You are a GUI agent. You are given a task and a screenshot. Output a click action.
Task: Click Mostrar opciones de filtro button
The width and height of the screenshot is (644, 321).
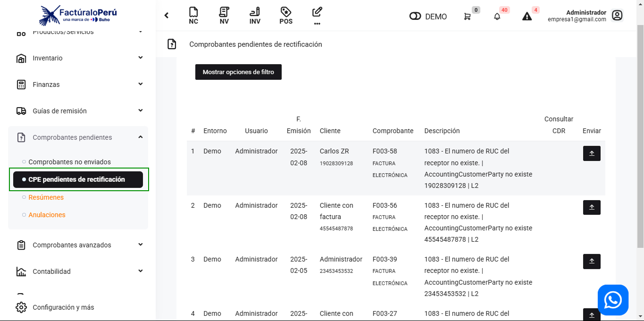click(x=238, y=72)
